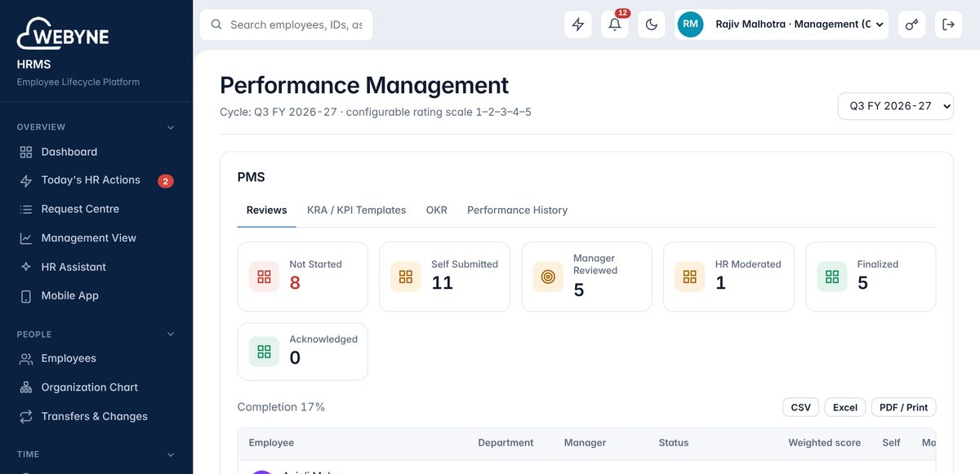Image resolution: width=980 pixels, height=474 pixels.
Task: Launch HR Assistant sparkle icon
Action: [26, 268]
